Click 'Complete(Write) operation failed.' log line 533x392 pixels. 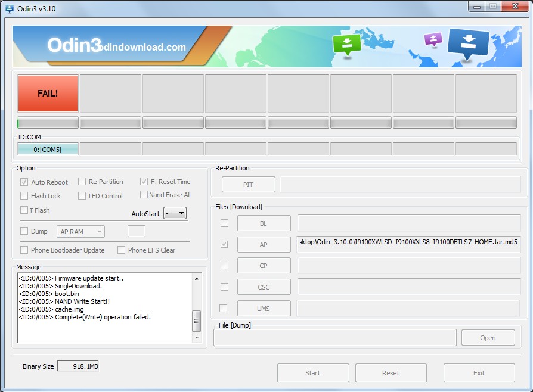[85, 318]
